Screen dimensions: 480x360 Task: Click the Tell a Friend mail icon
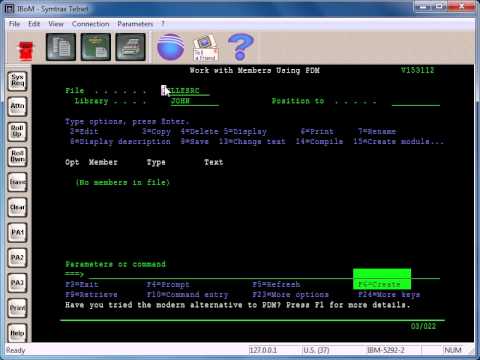(x=205, y=48)
